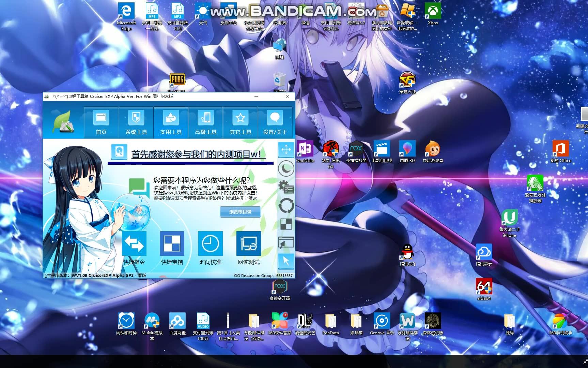Select the 支付宝到账100万 audio file
The image size is (588, 368).
click(203, 327)
